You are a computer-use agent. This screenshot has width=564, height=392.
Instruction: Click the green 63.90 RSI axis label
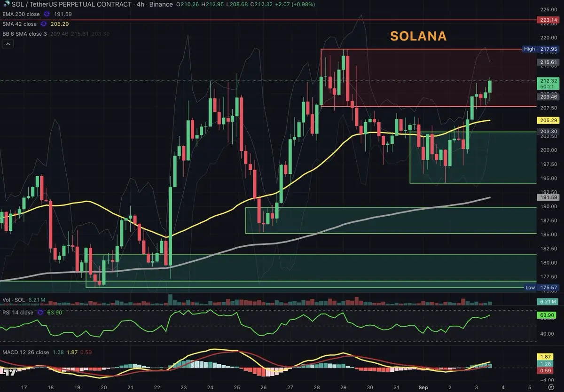pos(548,315)
